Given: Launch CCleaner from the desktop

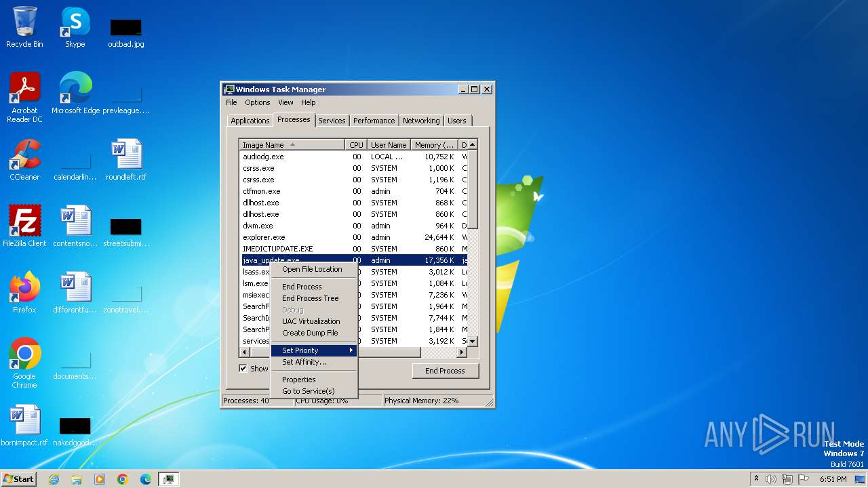Looking at the screenshot, I should [x=24, y=160].
